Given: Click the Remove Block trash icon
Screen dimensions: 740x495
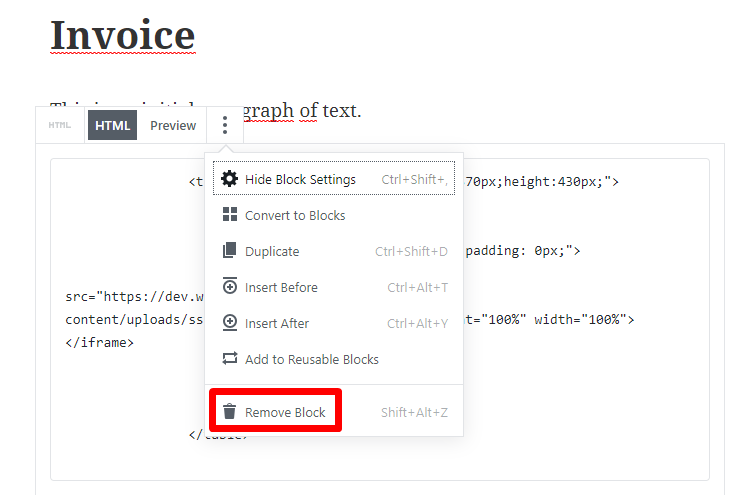Looking at the screenshot, I should (230, 412).
